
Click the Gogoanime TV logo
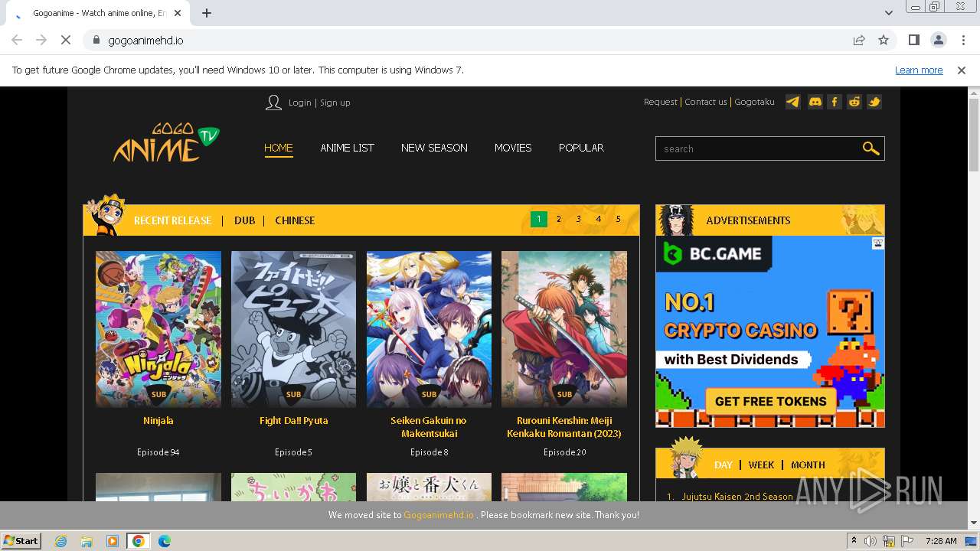pyautogui.click(x=166, y=142)
